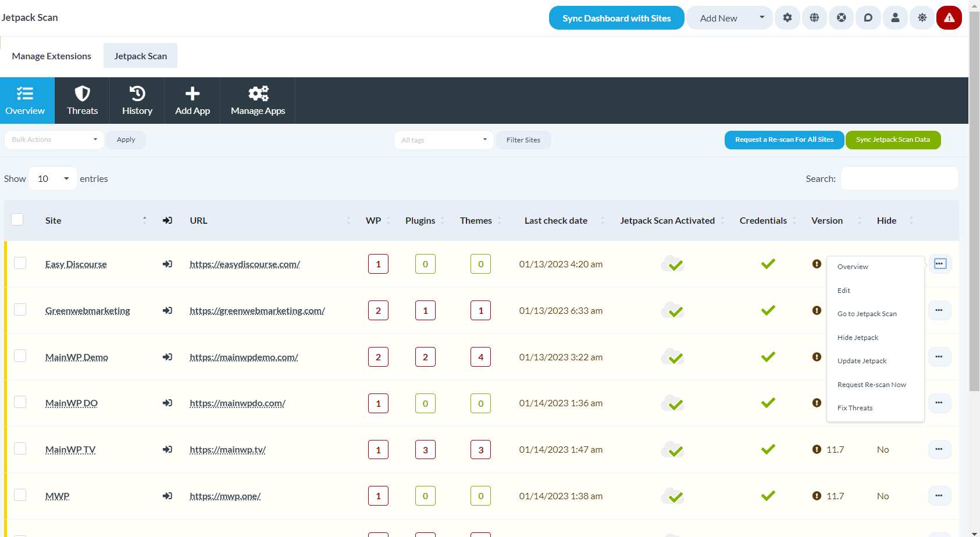
Task: Click the login arrow icon for Easy Discourse
Action: 168,264
